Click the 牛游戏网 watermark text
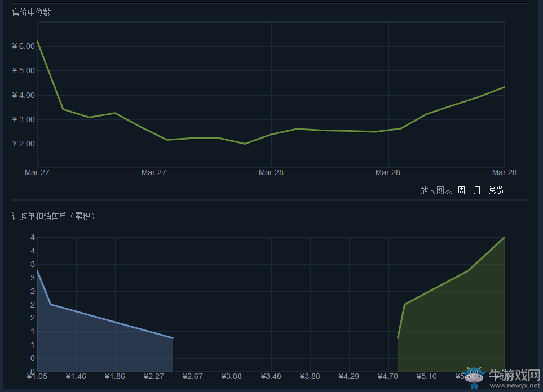Screen dimensions: 543x392 tap(514, 375)
